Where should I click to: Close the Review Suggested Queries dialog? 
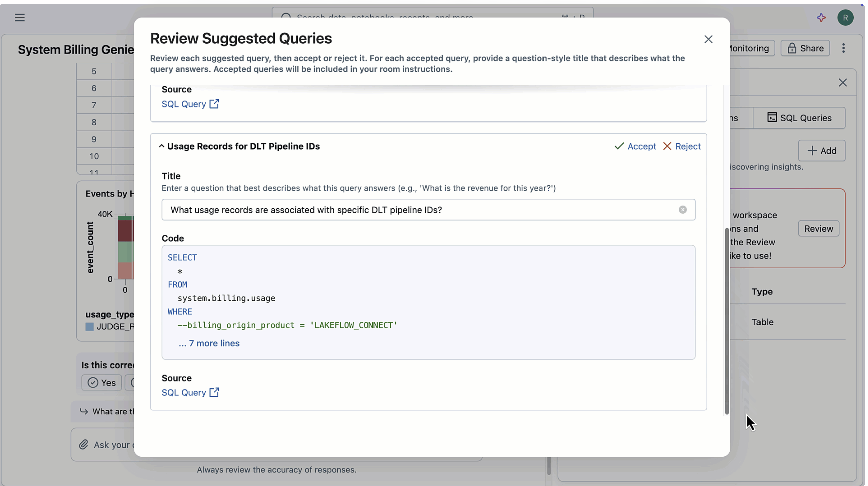(708, 39)
